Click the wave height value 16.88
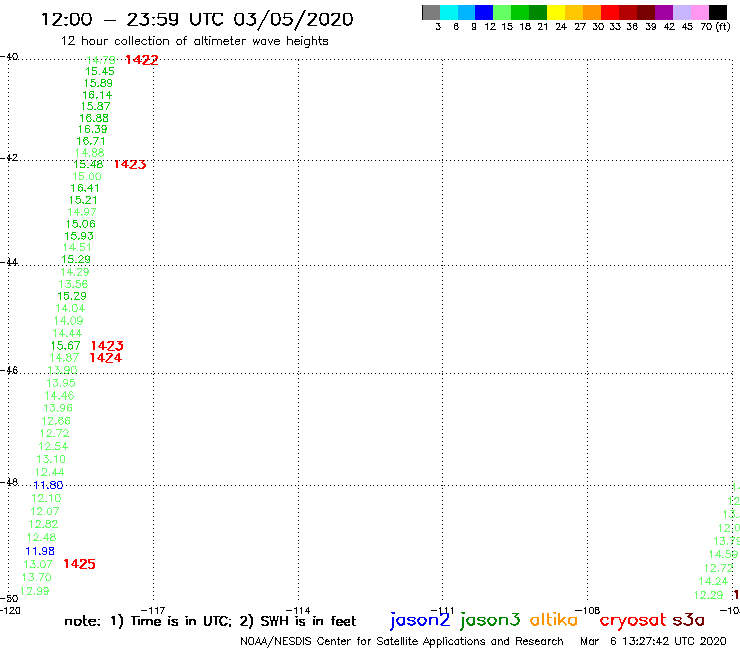 [x=94, y=118]
